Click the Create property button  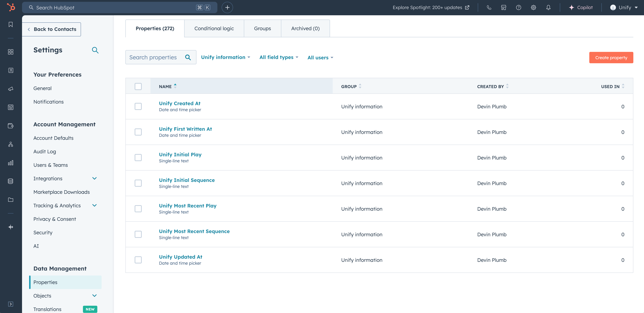click(611, 58)
